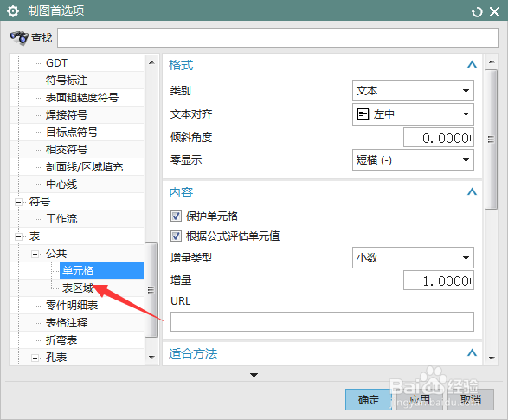508x420 pixels.
Task: Select 零件明细表 tree item
Action: [x=72, y=306]
